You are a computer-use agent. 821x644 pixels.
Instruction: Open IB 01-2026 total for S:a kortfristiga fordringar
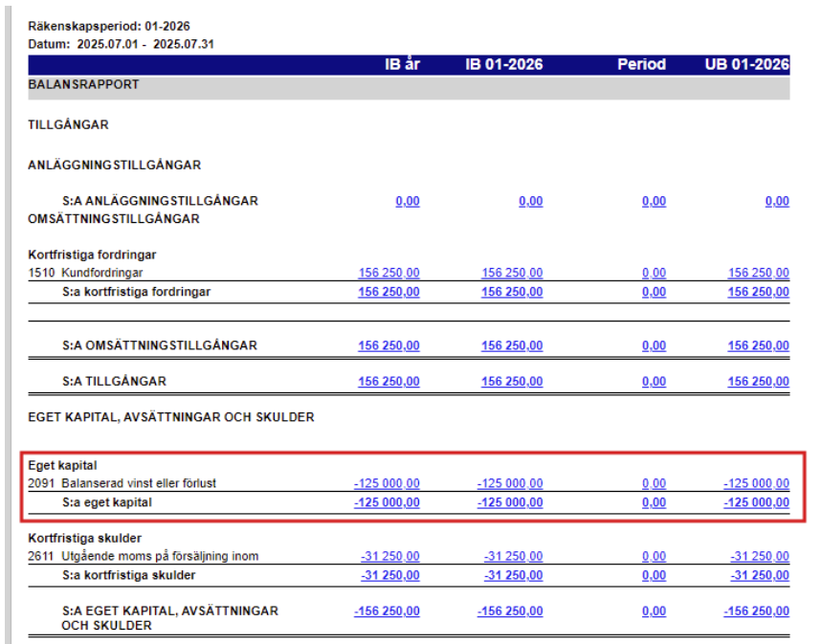(x=511, y=292)
